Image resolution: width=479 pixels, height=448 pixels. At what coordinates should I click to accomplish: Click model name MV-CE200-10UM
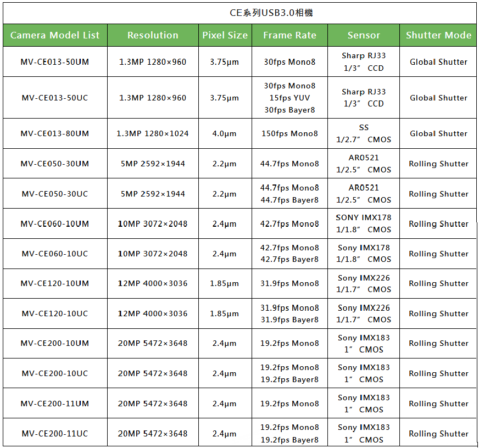(55, 343)
